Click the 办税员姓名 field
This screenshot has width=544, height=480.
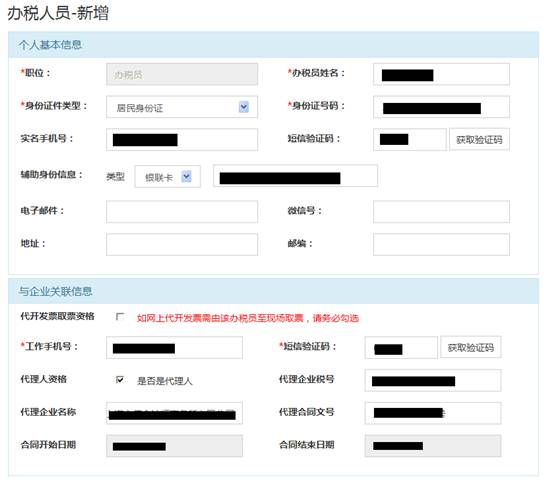[441, 74]
